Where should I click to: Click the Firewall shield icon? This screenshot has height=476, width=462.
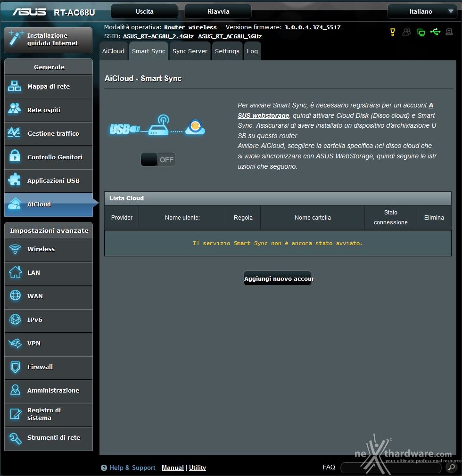(x=15, y=367)
